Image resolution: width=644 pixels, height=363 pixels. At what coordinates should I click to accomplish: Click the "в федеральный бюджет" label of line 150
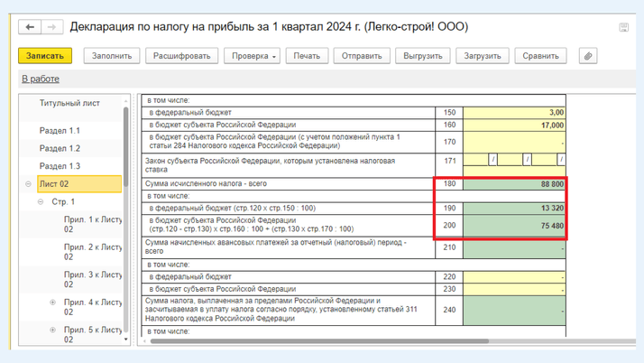pyautogui.click(x=190, y=113)
